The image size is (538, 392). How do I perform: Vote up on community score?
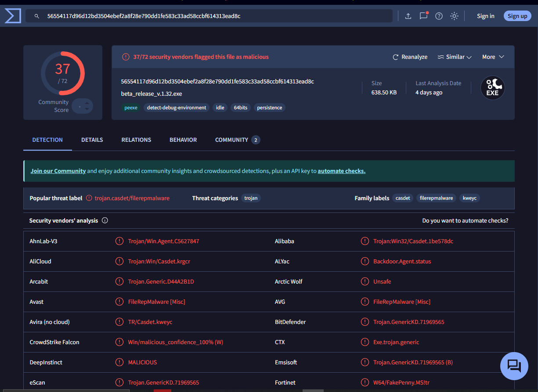[87, 103]
